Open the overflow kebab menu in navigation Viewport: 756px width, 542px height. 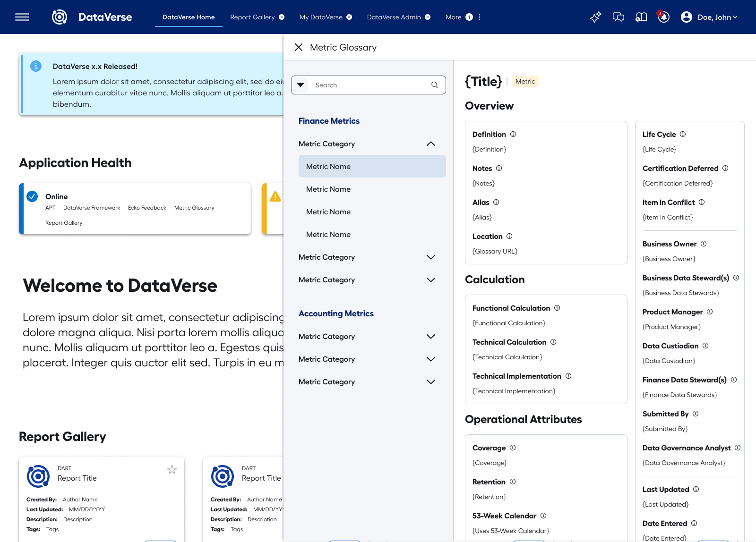479,17
